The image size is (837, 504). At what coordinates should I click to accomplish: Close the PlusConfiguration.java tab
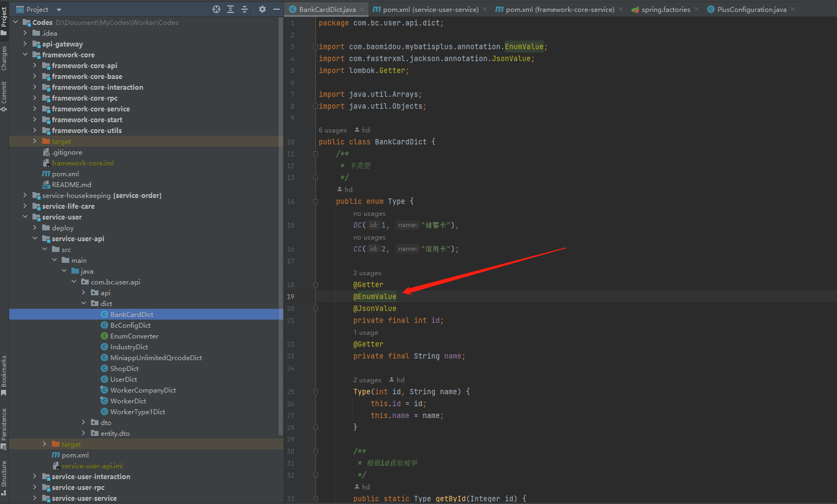793,9
